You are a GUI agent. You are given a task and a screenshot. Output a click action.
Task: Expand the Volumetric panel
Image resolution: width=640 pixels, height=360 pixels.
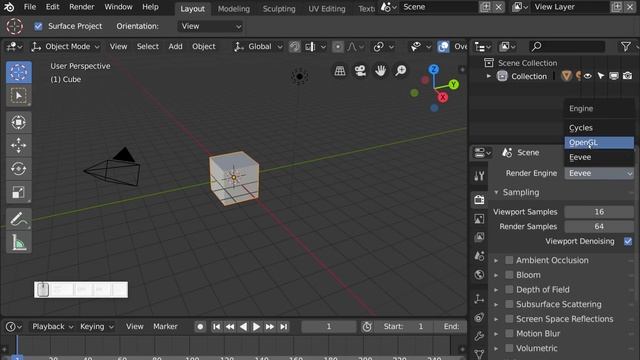point(496,348)
